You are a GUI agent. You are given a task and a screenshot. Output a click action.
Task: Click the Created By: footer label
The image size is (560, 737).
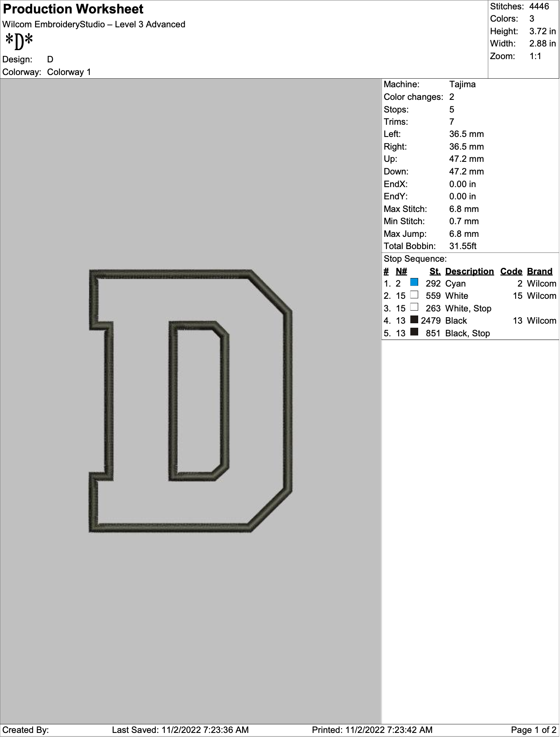26,730
